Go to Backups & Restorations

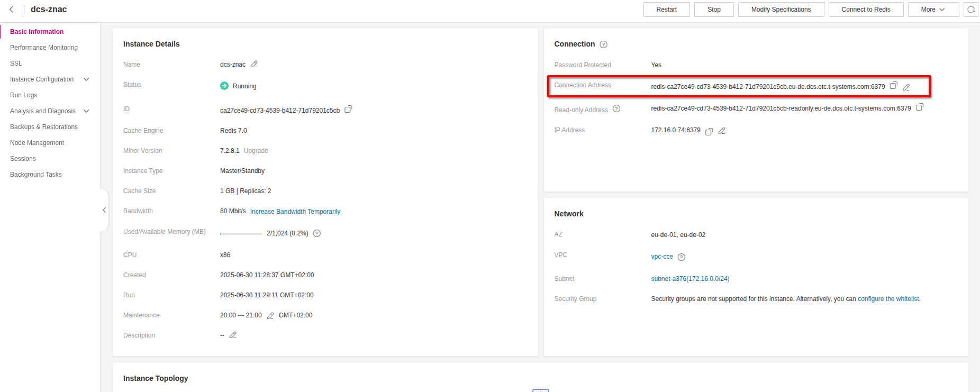(44, 127)
